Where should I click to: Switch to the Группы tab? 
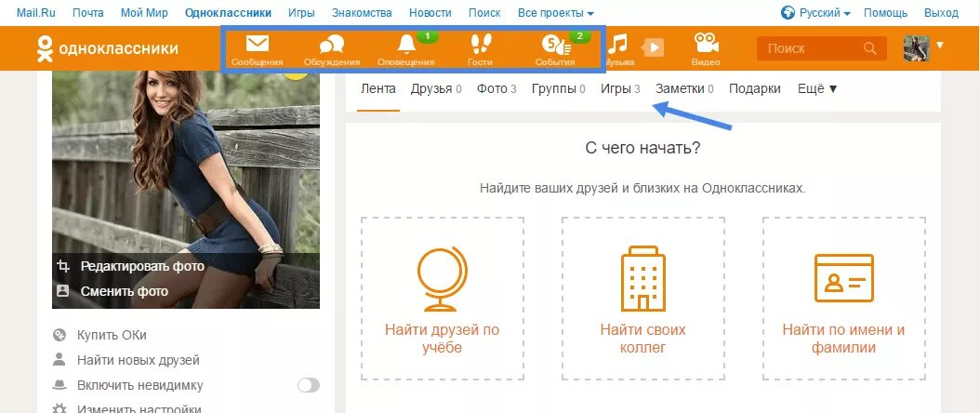tap(558, 88)
